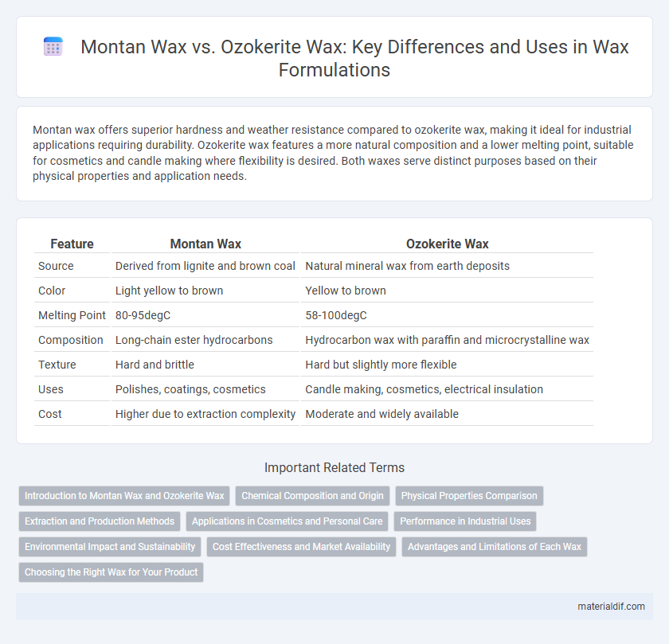This screenshot has height=644, width=669.
Task: Click the Uses row label
Action: pos(50,390)
